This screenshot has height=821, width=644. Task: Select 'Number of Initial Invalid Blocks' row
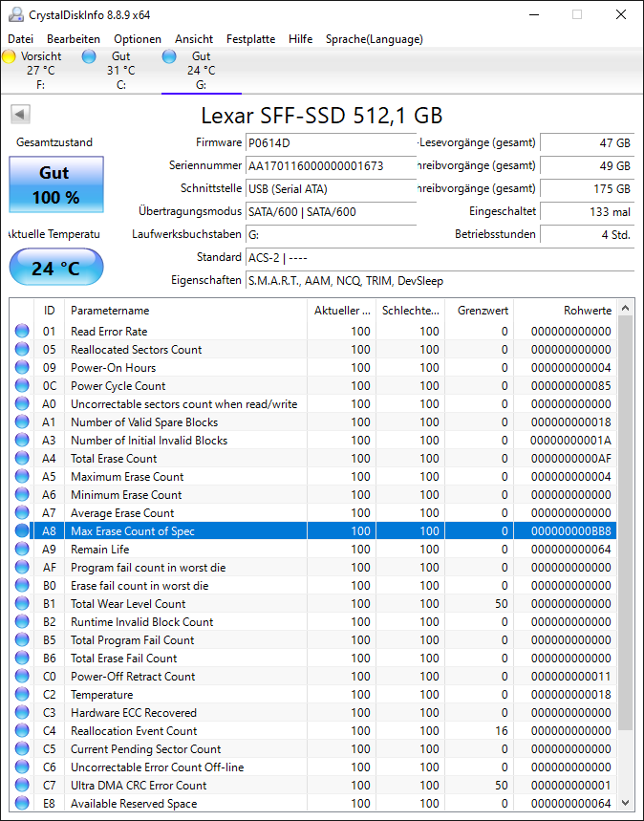pos(313,441)
